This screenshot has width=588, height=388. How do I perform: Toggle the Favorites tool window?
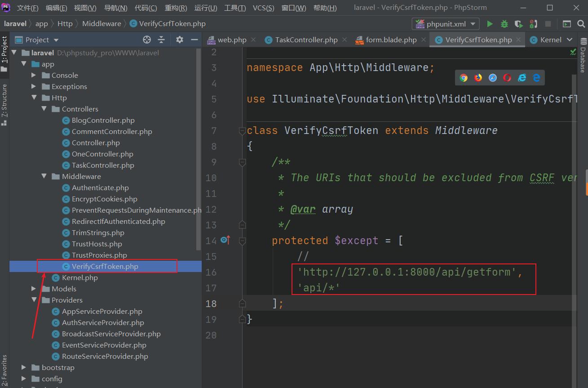click(4, 370)
